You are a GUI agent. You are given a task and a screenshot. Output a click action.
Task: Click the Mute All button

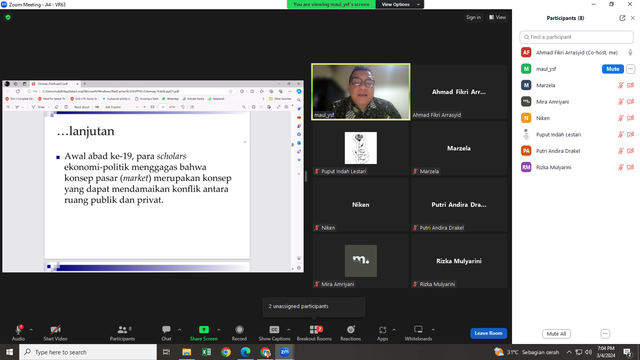click(x=556, y=334)
